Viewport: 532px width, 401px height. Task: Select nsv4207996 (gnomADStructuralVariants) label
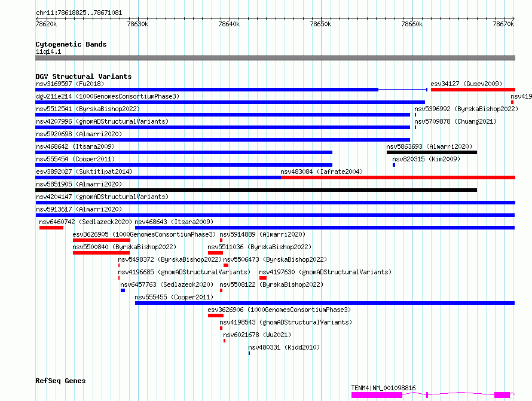(x=102, y=121)
